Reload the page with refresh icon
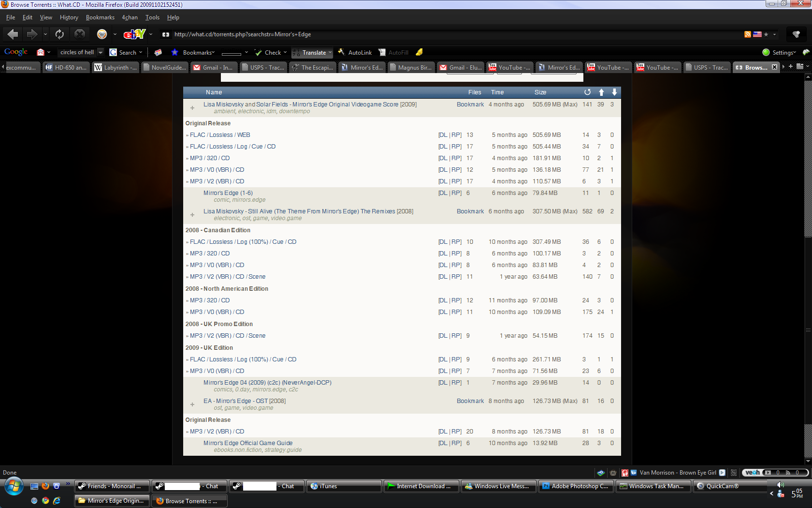The image size is (812, 508). pyautogui.click(x=59, y=34)
